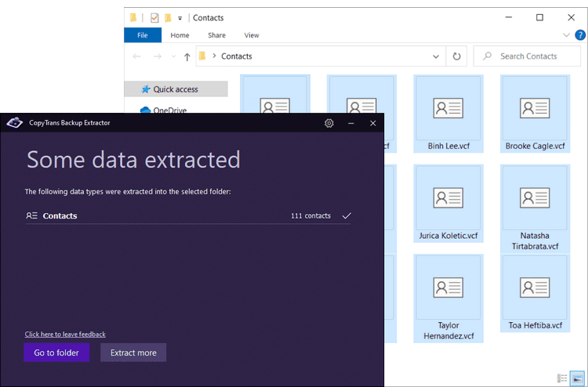Screen dimensions: 588x387
Task: Open the View ribbon tab in Explorer
Action: 251,35
